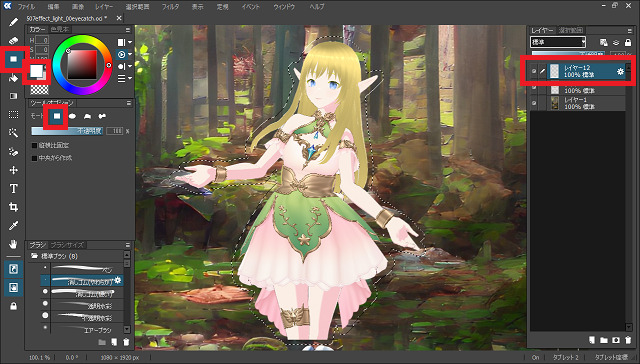Select the エアーブラシ brush

click(x=82, y=329)
